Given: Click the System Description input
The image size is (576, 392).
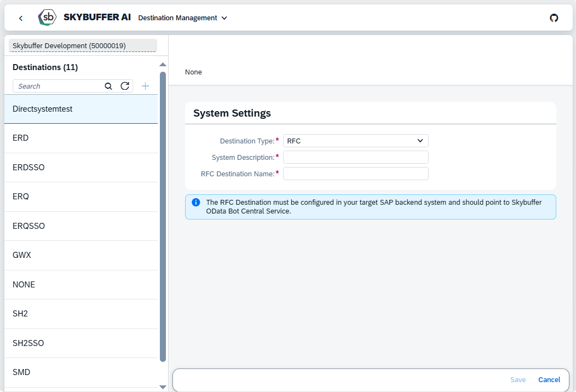Looking at the screenshot, I should click(x=355, y=157).
